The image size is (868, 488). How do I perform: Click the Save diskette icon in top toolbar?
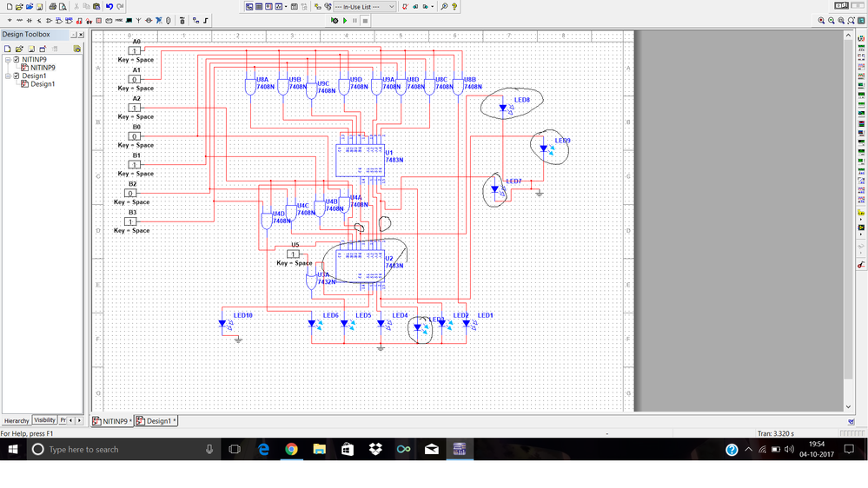point(39,7)
